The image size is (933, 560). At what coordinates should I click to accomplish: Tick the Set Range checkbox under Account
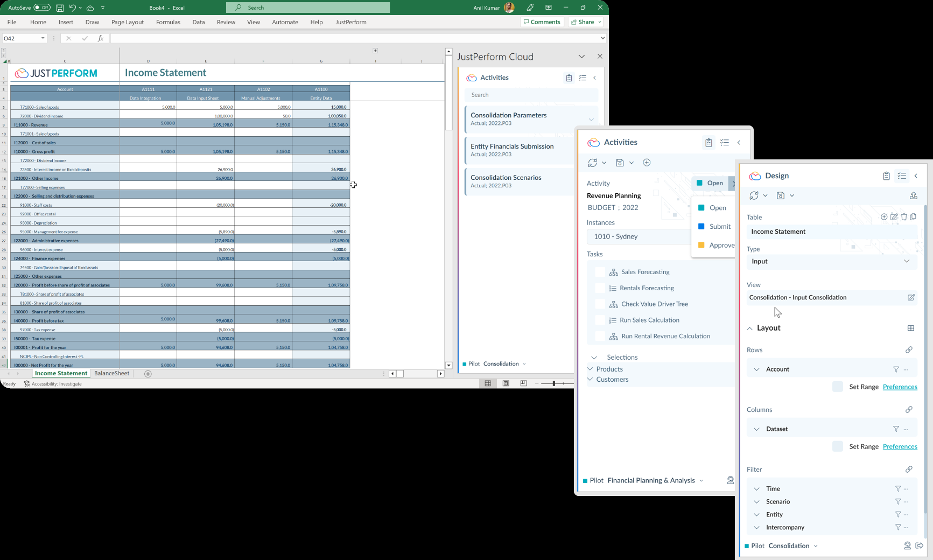tap(837, 387)
